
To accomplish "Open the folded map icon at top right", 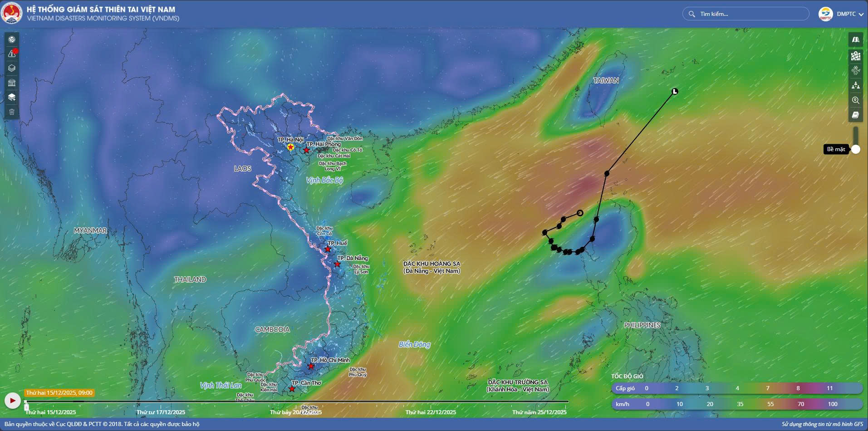I will pos(855,40).
